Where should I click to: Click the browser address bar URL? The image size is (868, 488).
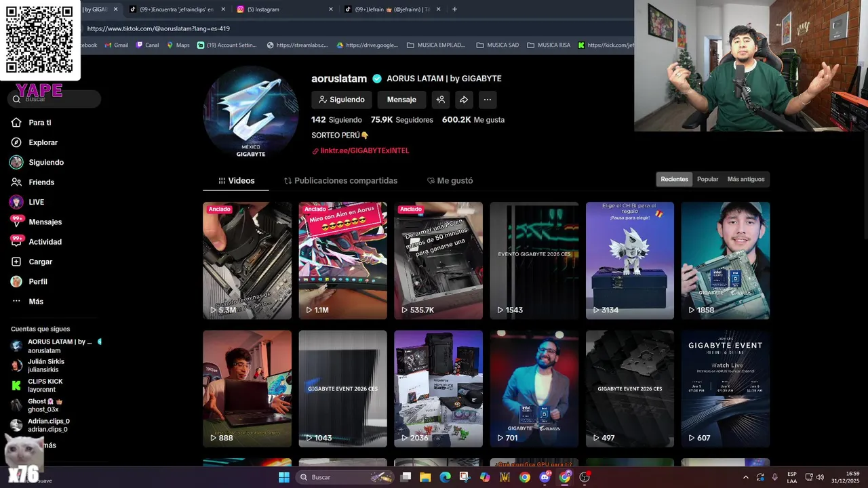[x=159, y=28]
